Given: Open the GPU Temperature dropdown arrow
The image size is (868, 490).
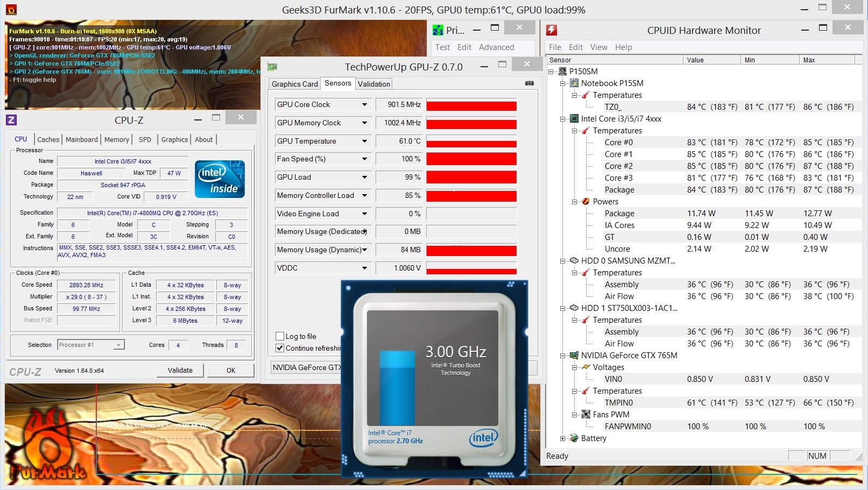Looking at the screenshot, I should pyautogui.click(x=364, y=141).
